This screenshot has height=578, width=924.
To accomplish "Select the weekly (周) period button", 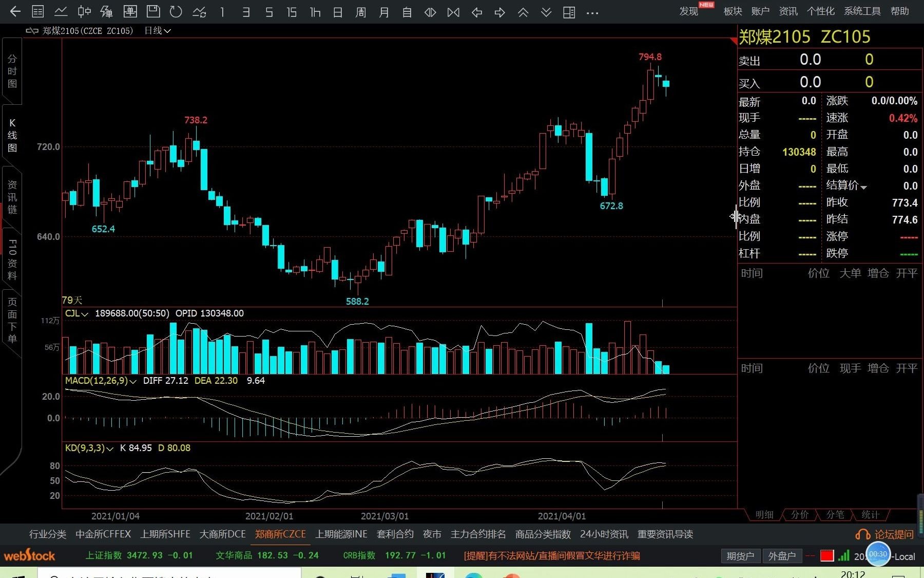I will [x=361, y=12].
